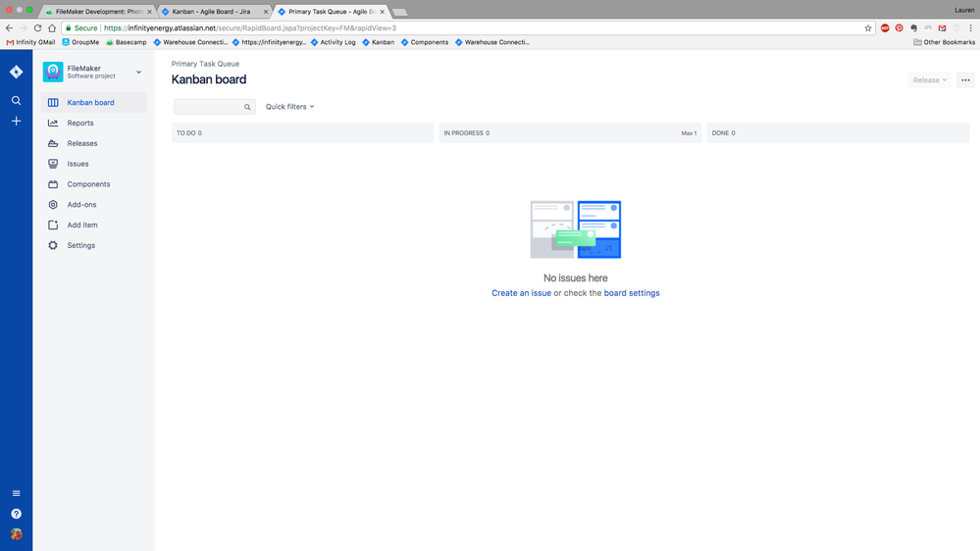Viewport: 980px width, 551px height.
Task: Click the Max 1 limit label
Action: (689, 133)
